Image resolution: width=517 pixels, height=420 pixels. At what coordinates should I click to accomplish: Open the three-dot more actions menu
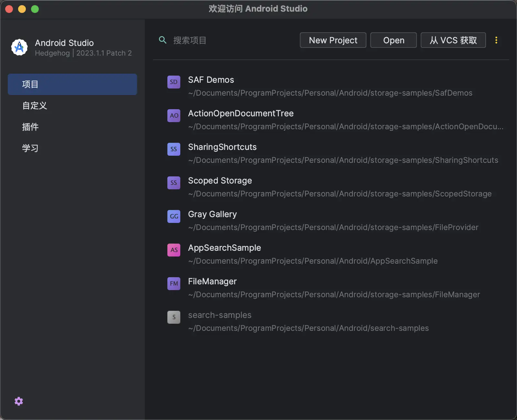[496, 40]
